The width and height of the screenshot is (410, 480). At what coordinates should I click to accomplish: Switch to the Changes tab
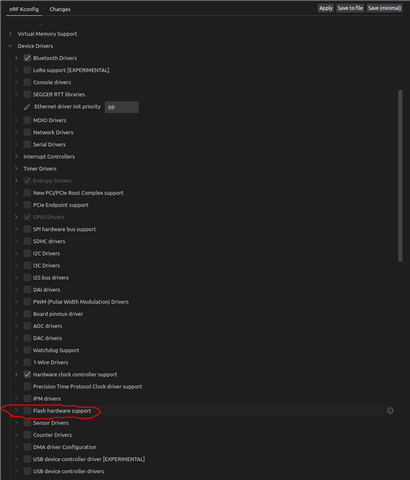tap(60, 9)
